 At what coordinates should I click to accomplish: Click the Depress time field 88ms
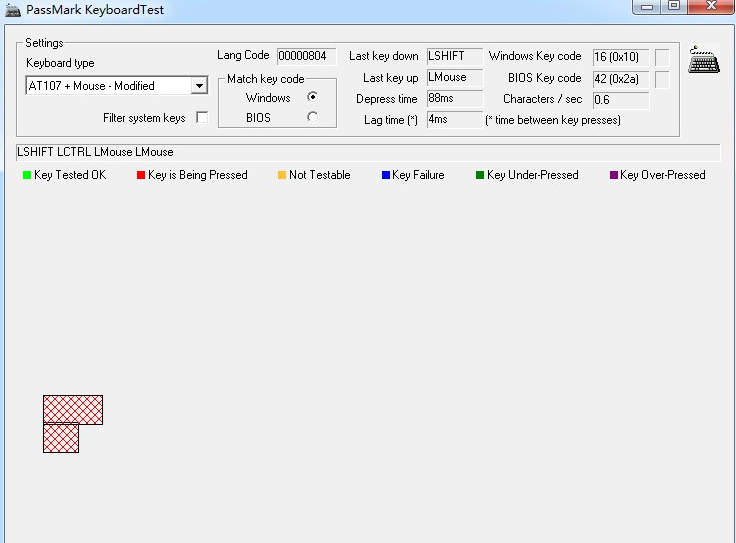(x=455, y=99)
